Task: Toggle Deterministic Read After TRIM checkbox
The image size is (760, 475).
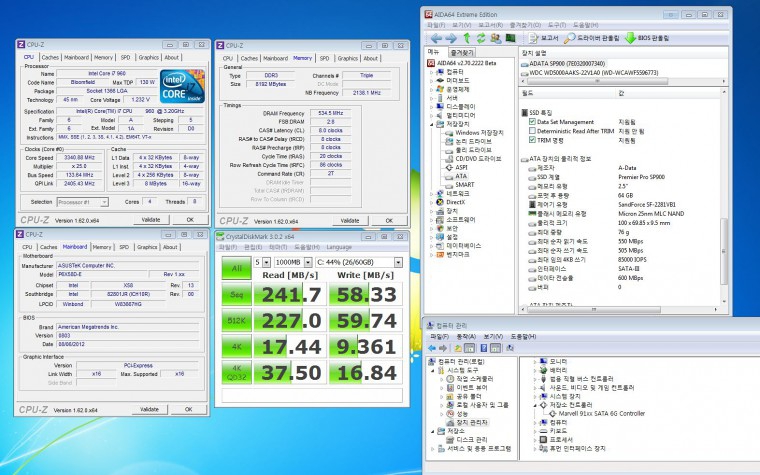Action: [532, 131]
